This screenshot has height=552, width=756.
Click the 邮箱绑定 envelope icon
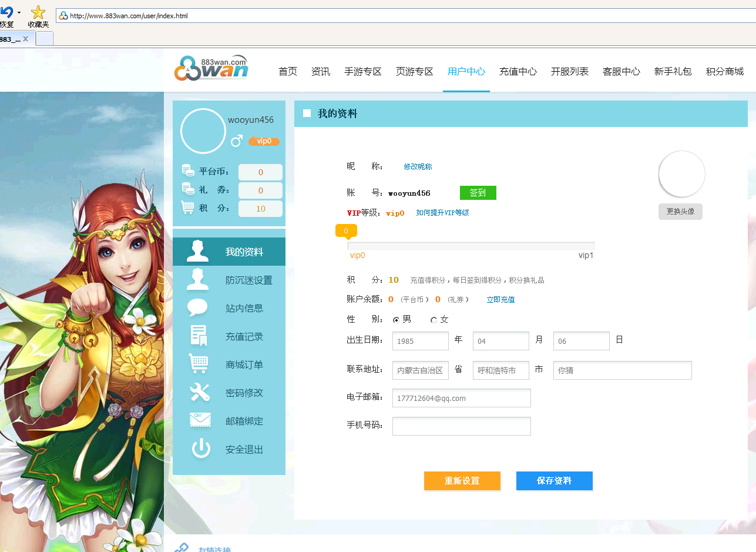200,420
